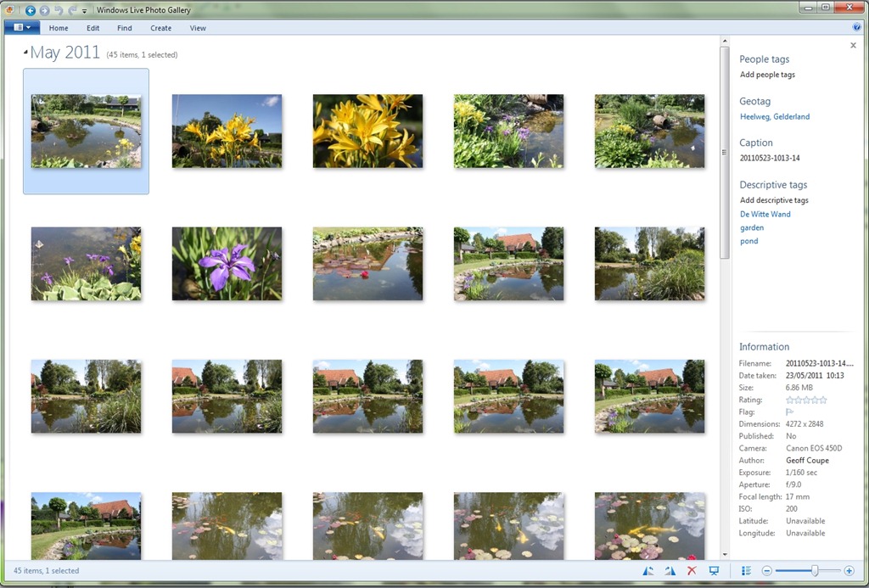
Task: Open the Edit ribbon tab
Action: (x=93, y=28)
